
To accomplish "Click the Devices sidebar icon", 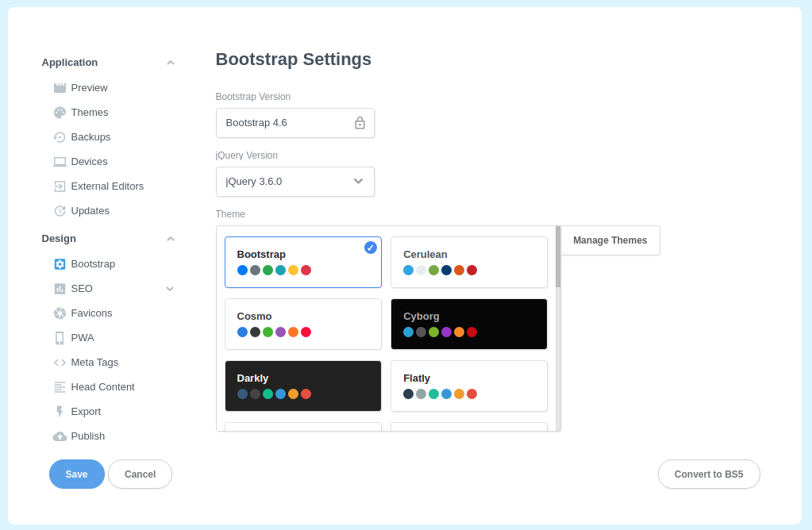I will click(59, 161).
